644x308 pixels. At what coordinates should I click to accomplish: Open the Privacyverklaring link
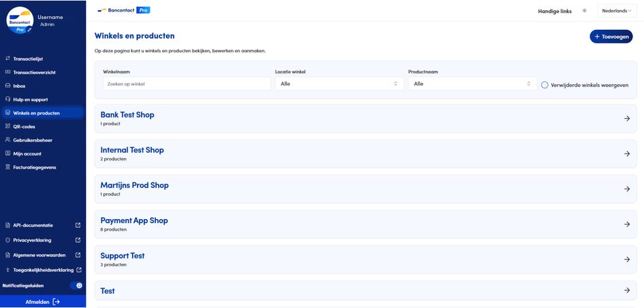click(32, 240)
